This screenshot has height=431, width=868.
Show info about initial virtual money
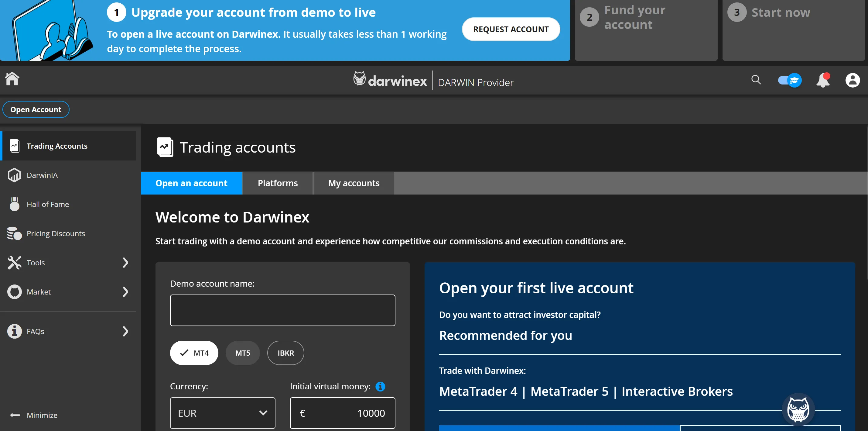(381, 387)
